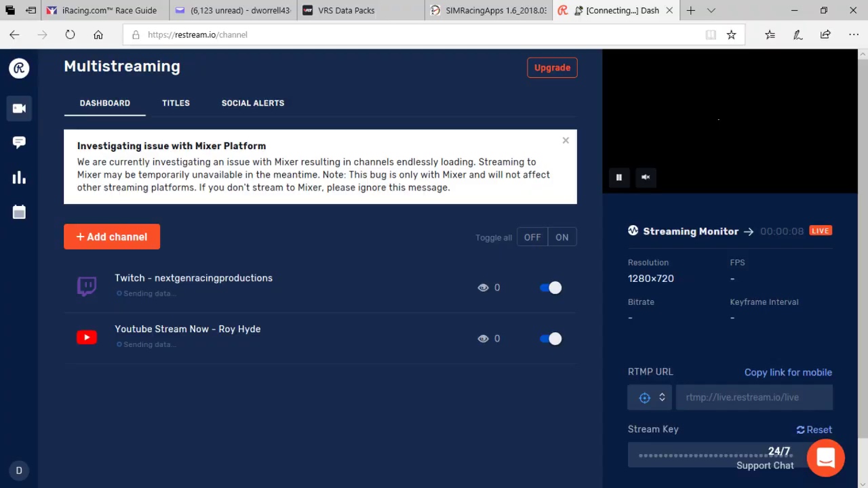868x488 pixels.
Task: Open the Analytics bar chart section
Action: pos(19,178)
